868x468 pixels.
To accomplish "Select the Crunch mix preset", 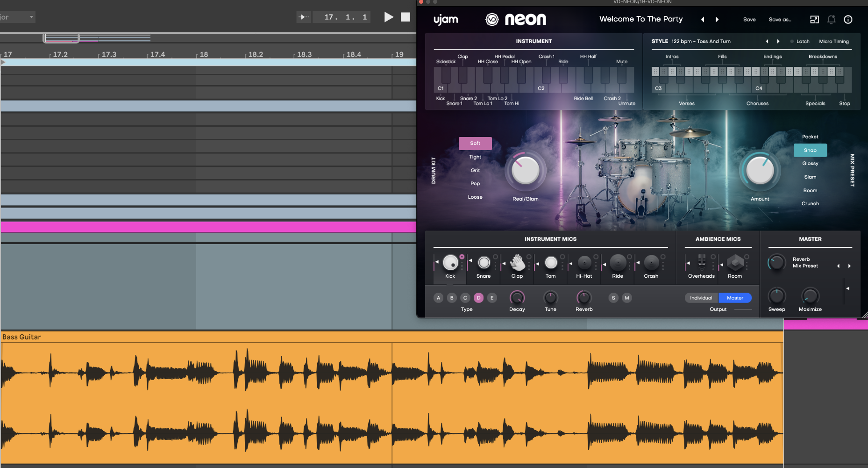I will pyautogui.click(x=810, y=204).
